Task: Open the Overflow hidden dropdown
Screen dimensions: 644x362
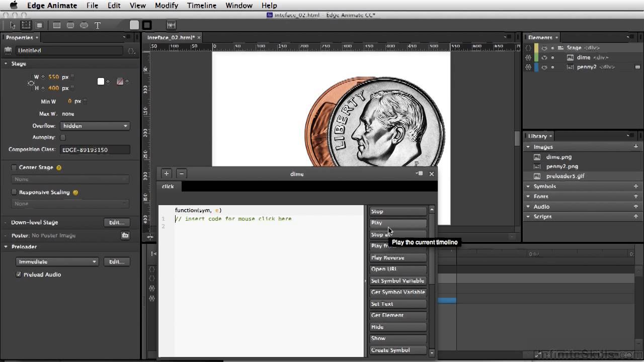Action: pos(95,126)
